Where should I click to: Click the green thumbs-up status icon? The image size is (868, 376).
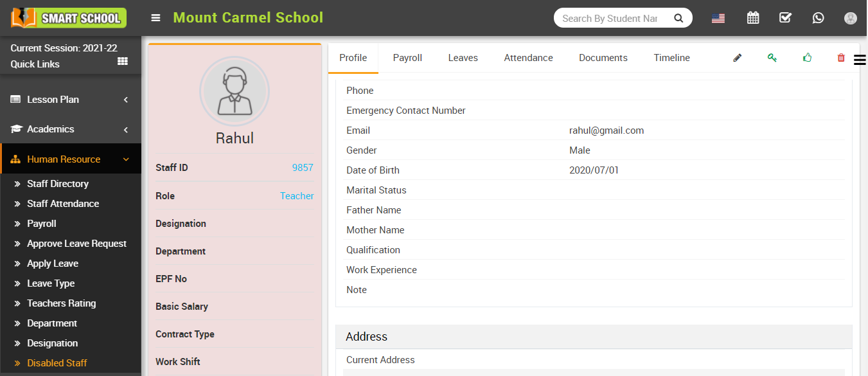coord(807,58)
